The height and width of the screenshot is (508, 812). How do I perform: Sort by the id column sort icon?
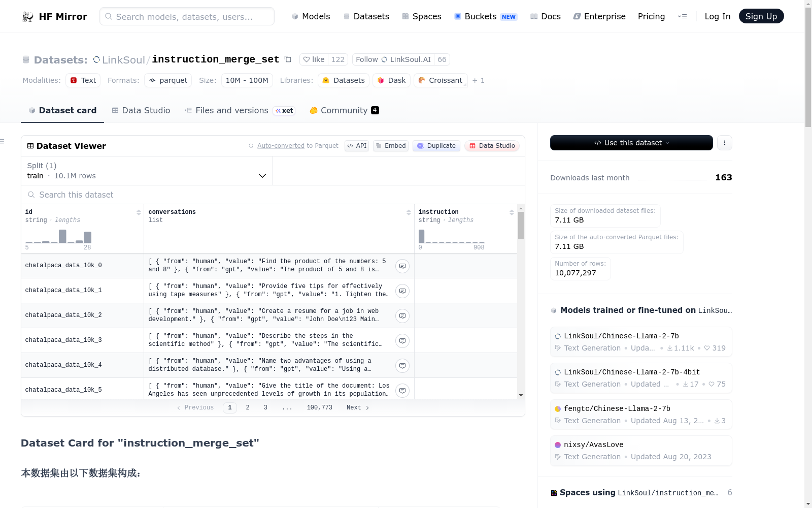click(139, 212)
